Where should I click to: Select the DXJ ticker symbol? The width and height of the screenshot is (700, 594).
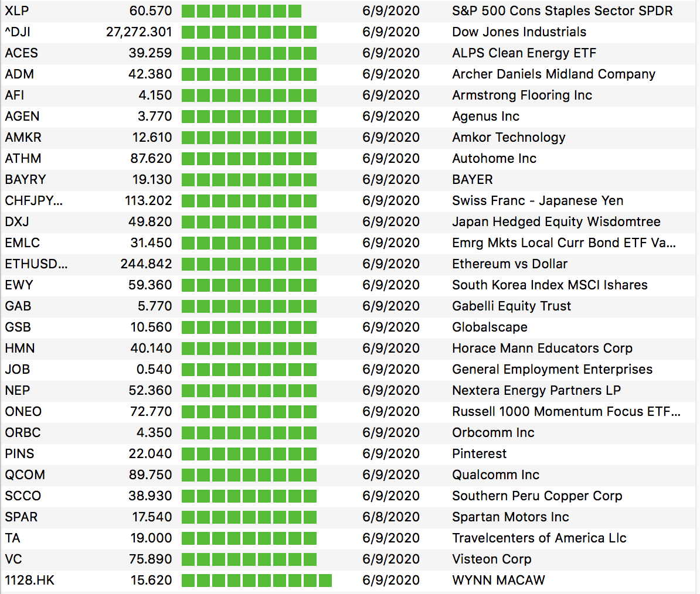[x=17, y=221]
